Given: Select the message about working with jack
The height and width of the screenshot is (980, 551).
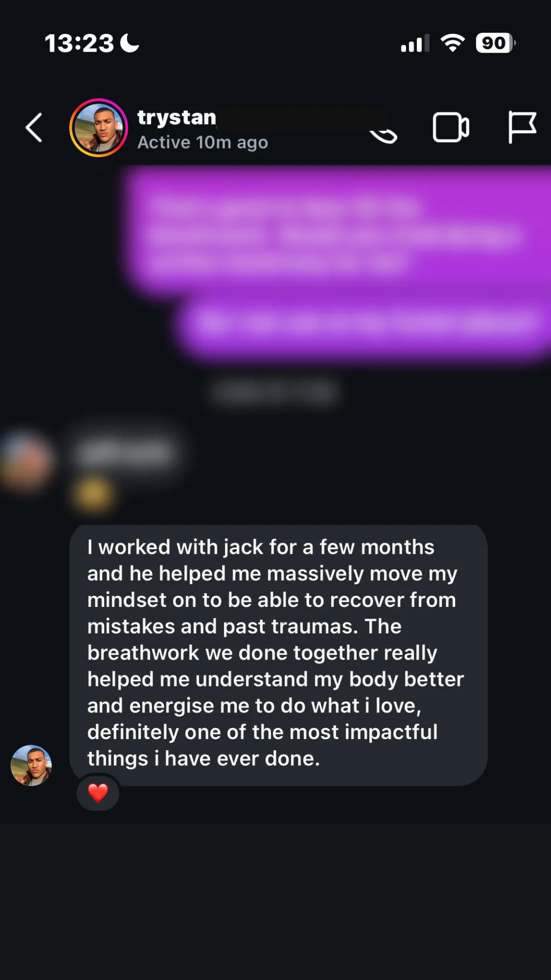Looking at the screenshot, I should pyautogui.click(x=279, y=655).
